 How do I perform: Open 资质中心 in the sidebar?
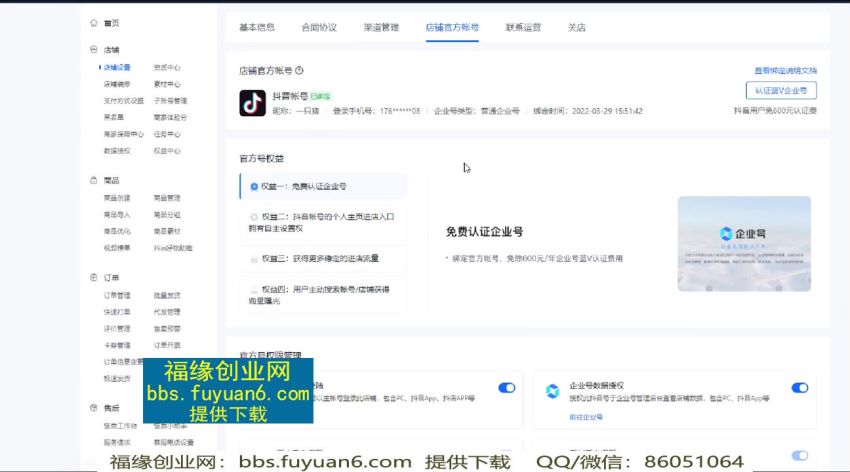(x=167, y=67)
